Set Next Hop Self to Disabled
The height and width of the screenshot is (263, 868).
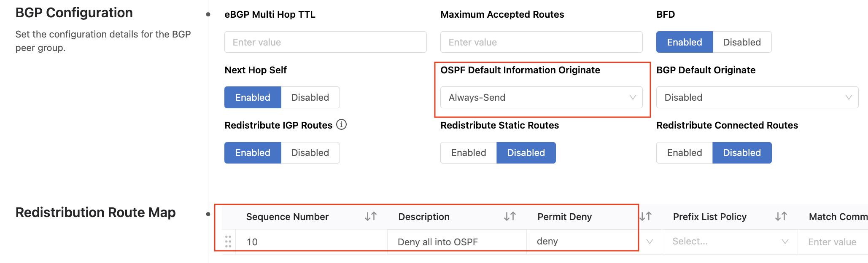pos(310,97)
